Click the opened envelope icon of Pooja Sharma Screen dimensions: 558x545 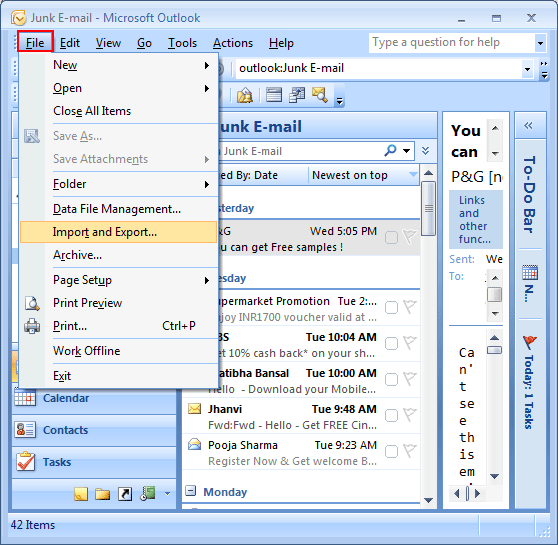click(194, 444)
